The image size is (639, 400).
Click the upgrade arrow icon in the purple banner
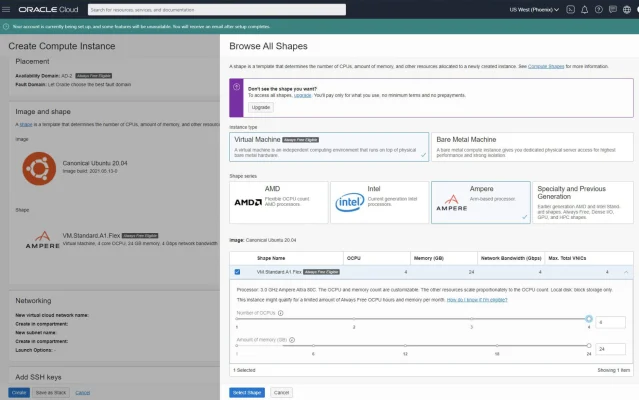(x=236, y=87)
